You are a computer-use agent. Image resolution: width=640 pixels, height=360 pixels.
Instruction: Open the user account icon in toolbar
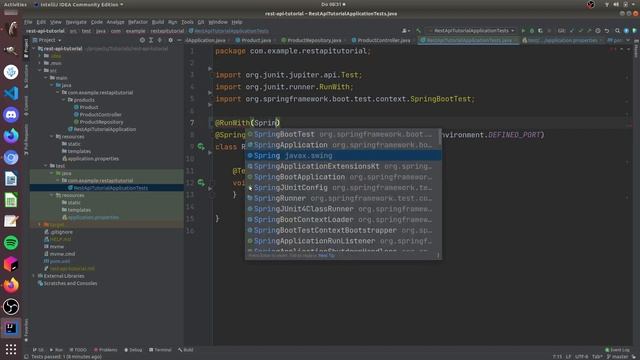click(405, 31)
